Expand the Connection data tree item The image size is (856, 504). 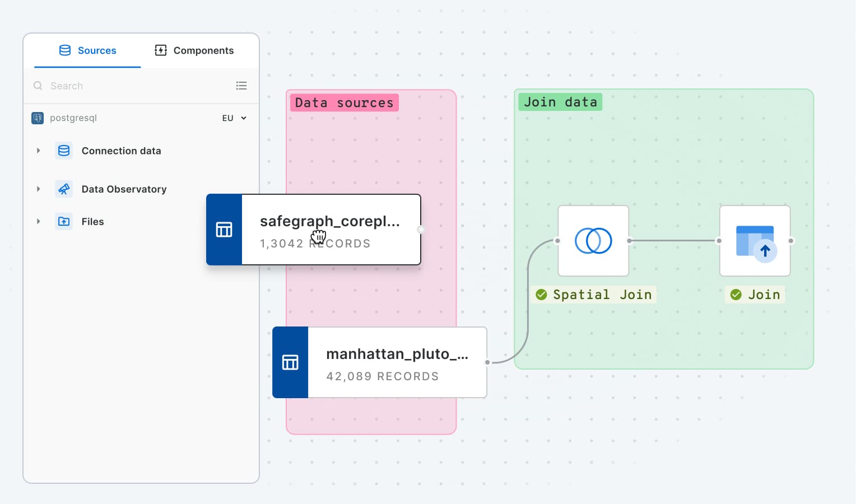(x=38, y=151)
